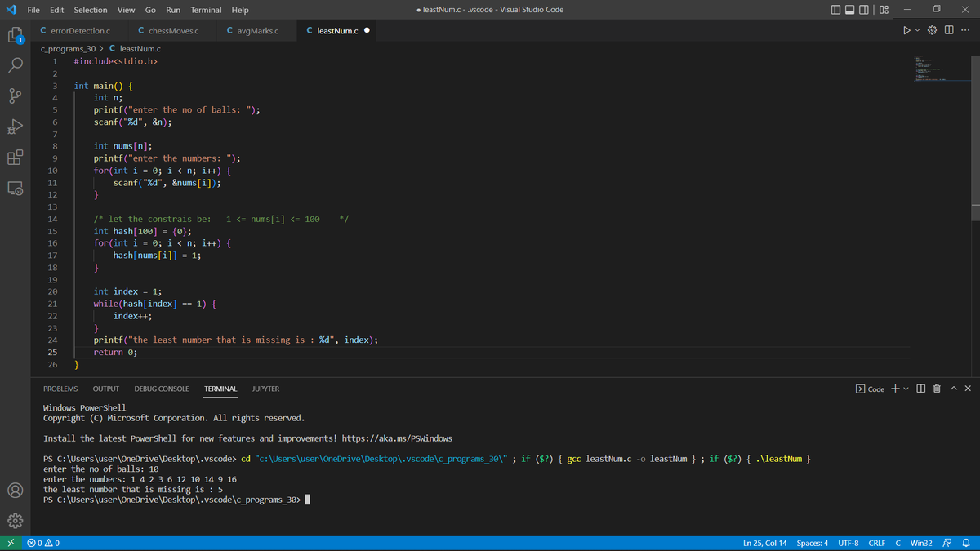Open the Explorer view in activity bar

point(16,37)
